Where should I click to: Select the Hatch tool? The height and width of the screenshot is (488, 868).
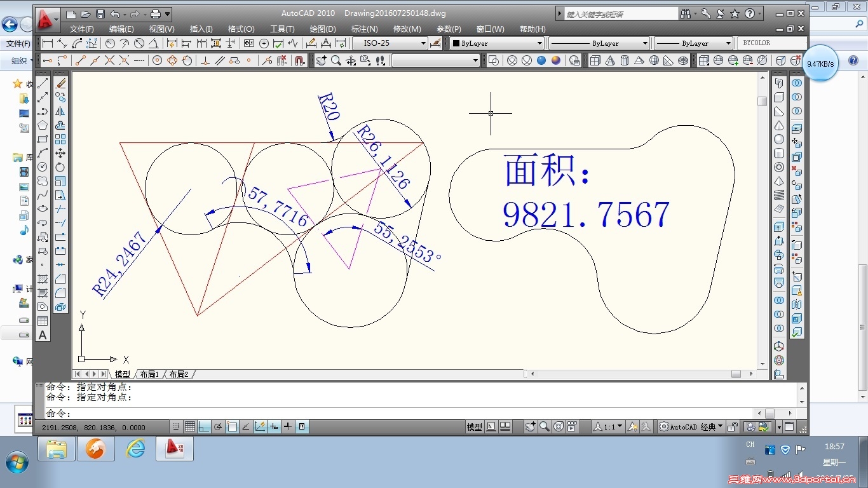(43, 279)
